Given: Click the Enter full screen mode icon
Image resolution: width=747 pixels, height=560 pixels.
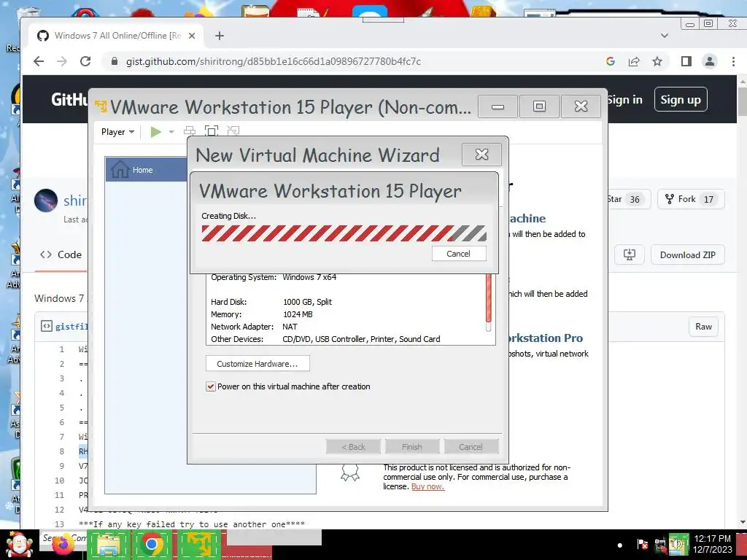Looking at the screenshot, I should (x=211, y=131).
